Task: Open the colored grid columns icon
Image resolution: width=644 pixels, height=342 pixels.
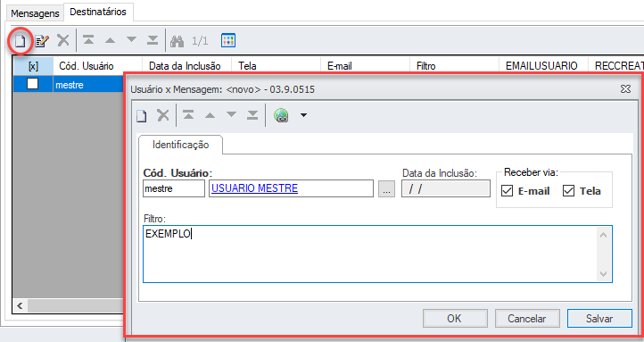Action: click(x=228, y=40)
